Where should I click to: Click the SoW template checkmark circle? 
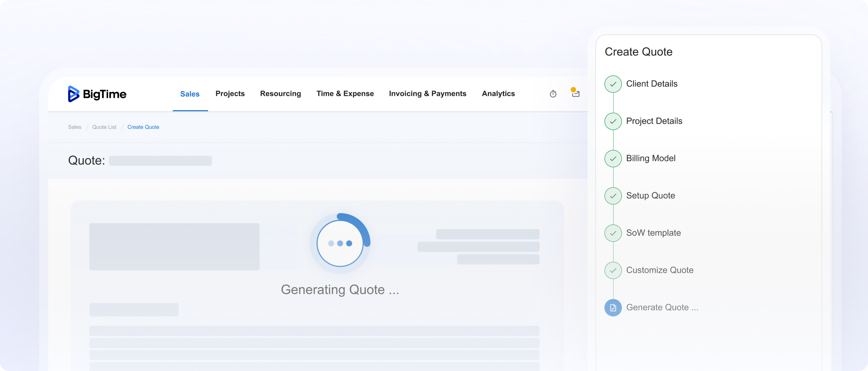coord(613,233)
